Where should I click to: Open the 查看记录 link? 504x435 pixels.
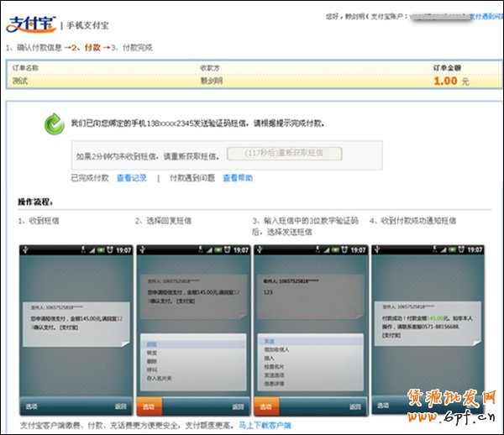tap(131, 178)
